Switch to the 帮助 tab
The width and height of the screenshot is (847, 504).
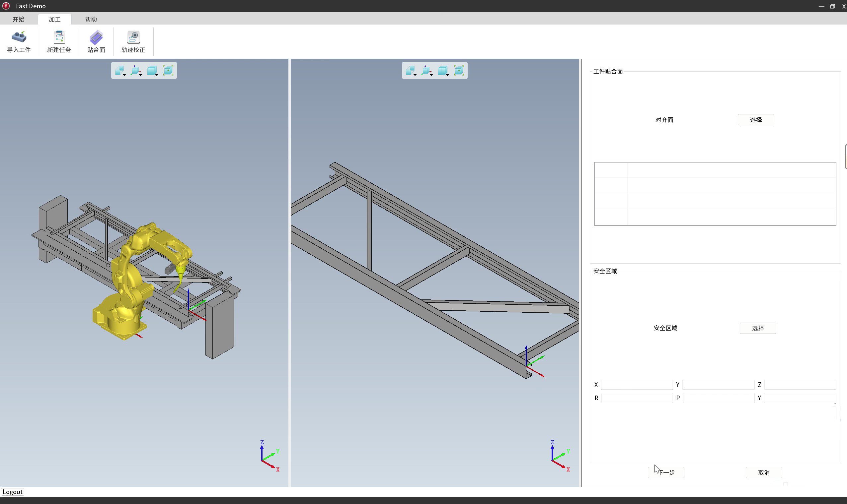[x=91, y=19]
